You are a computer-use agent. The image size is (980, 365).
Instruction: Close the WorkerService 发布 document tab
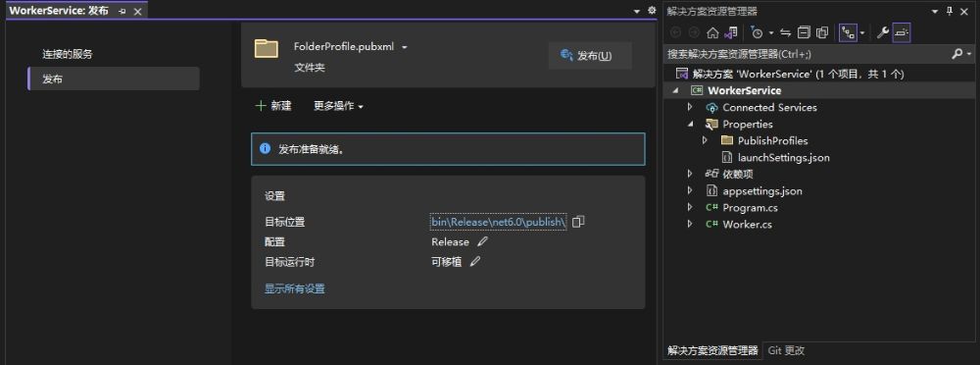pos(138,12)
